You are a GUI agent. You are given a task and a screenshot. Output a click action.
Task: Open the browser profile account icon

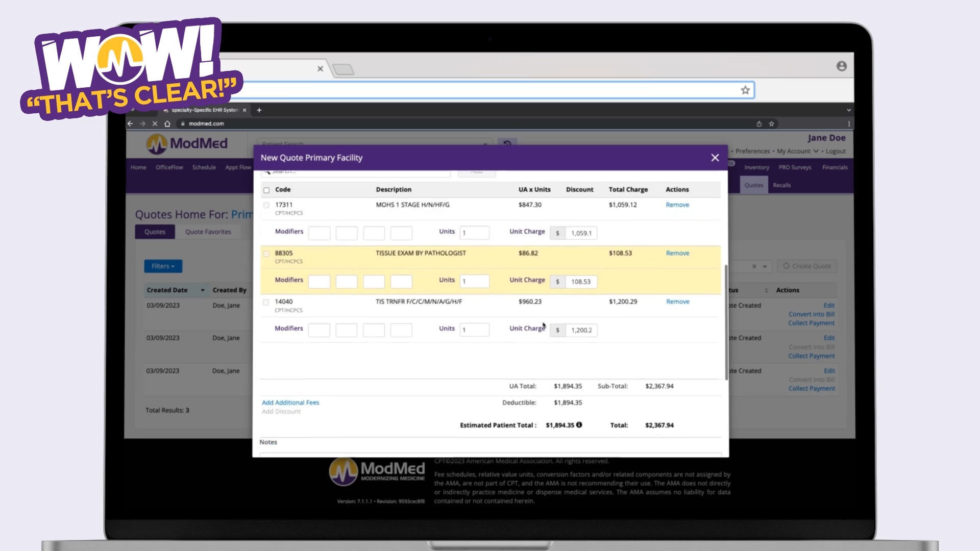pos(841,66)
